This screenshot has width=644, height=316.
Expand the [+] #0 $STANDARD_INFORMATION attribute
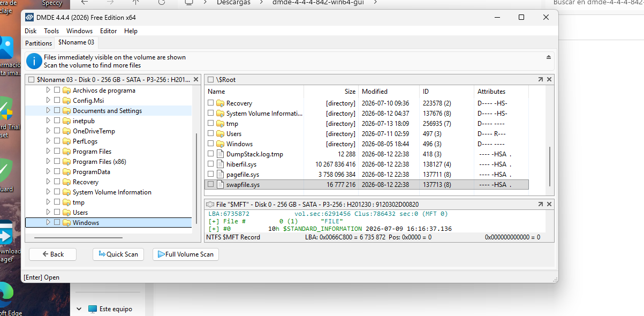click(x=214, y=229)
